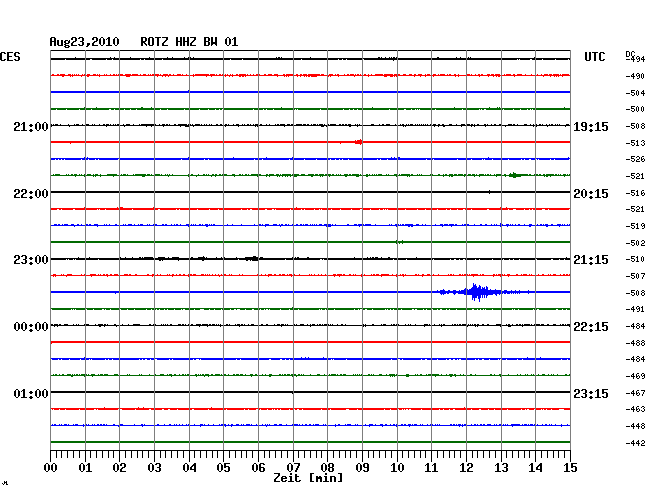Select minute-axis tick label 09

[362, 467]
